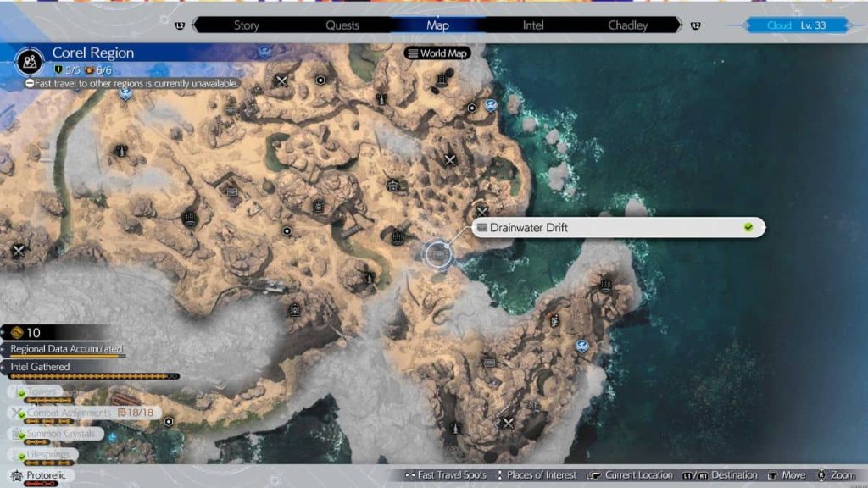Click the fast travel unavailable notice text
Viewport: 868px width, 488px height.
point(136,84)
